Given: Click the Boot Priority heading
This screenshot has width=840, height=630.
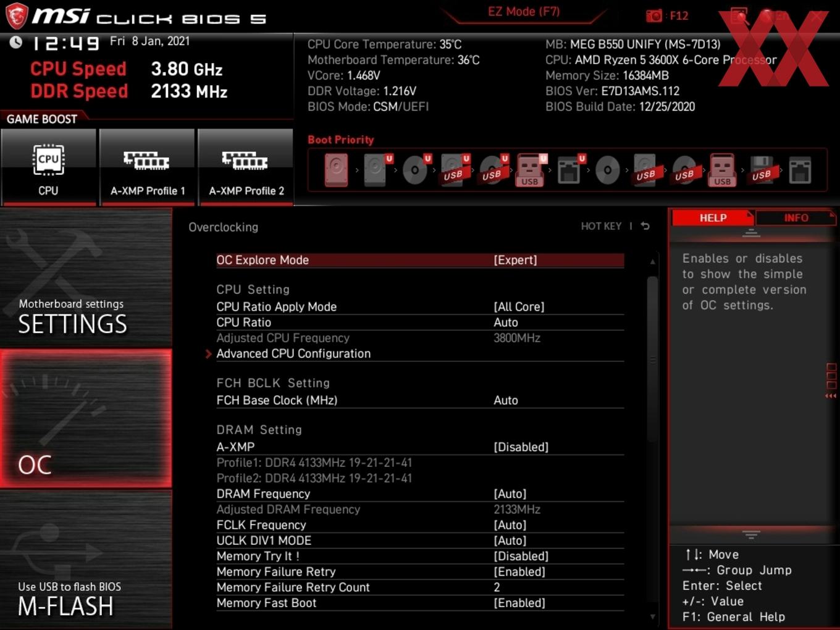Looking at the screenshot, I should pos(341,140).
